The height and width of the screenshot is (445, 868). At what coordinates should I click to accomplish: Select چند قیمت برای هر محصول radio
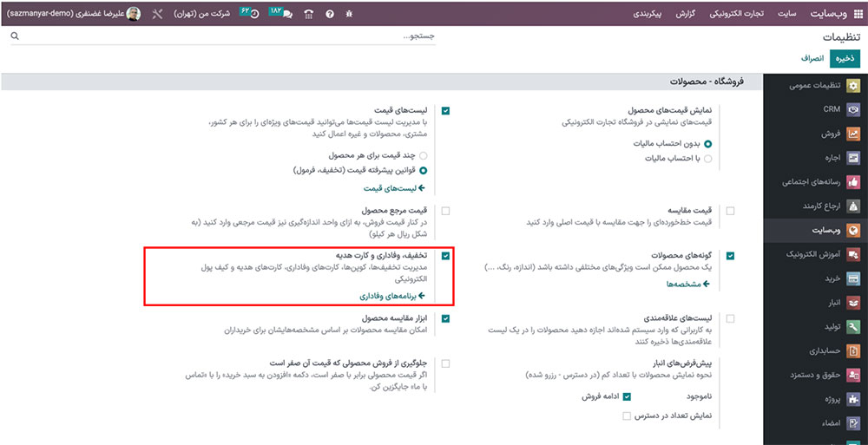[424, 155]
